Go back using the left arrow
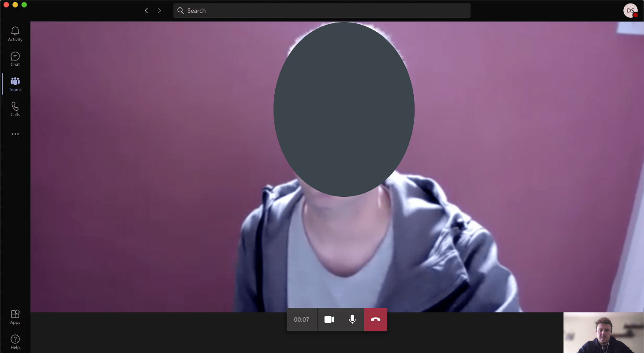The image size is (644, 353). (146, 11)
